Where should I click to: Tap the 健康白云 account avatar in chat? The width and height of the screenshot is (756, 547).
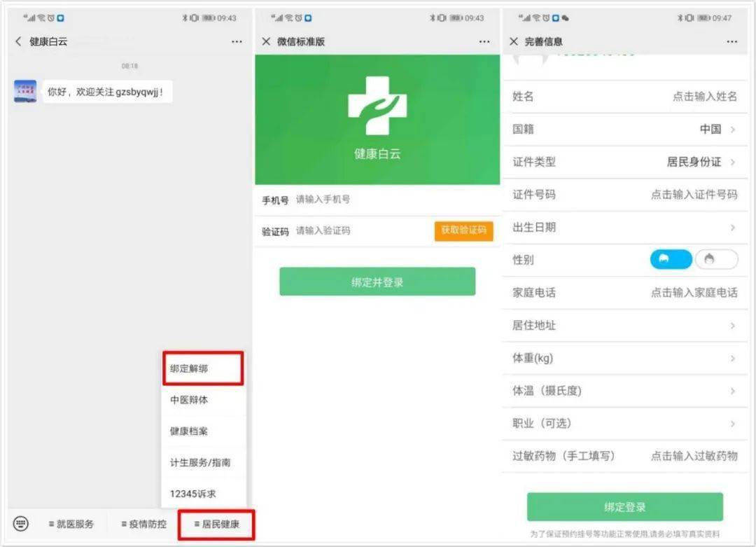pyautogui.click(x=25, y=91)
